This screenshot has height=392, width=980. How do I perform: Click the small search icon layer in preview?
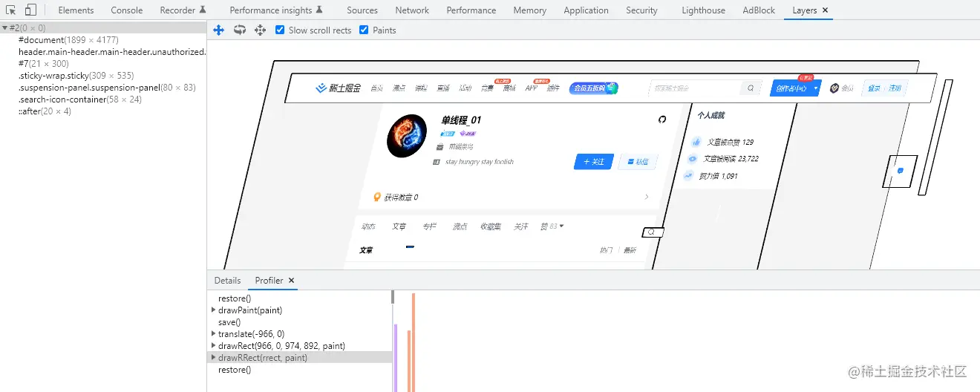652,232
